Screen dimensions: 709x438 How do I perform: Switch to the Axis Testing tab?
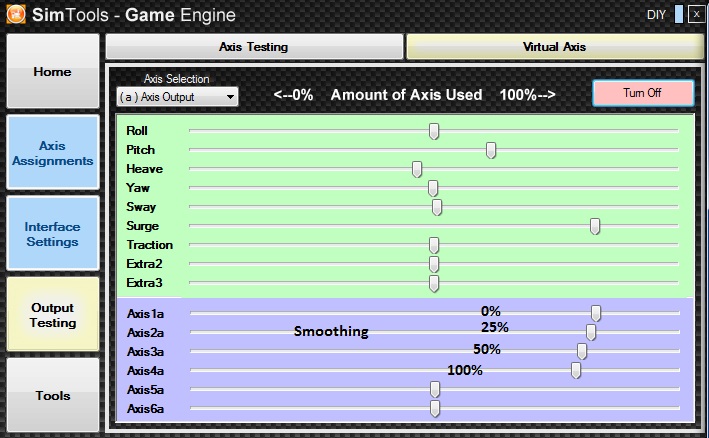pyautogui.click(x=254, y=47)
